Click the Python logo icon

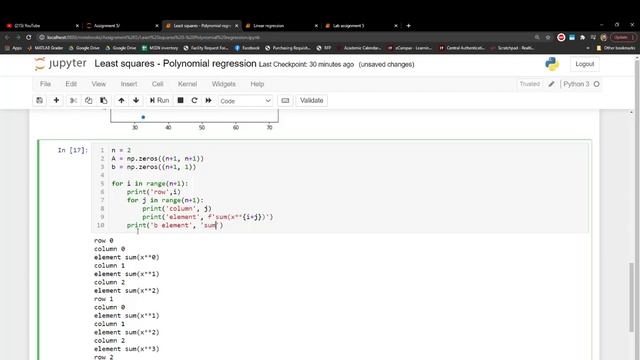pyautogui.click(x=552, y=64)
